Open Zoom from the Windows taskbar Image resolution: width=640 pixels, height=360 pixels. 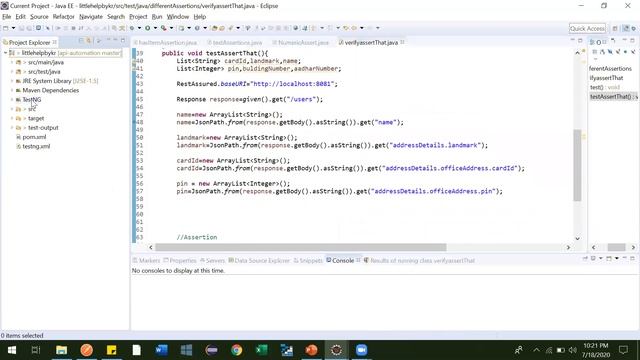(x=362, y=350)
